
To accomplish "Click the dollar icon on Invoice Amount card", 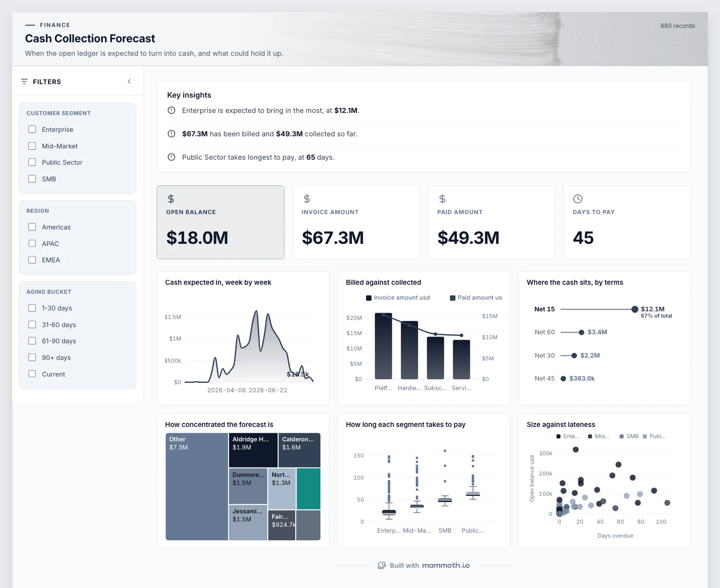I will click(x=307, y=199).
